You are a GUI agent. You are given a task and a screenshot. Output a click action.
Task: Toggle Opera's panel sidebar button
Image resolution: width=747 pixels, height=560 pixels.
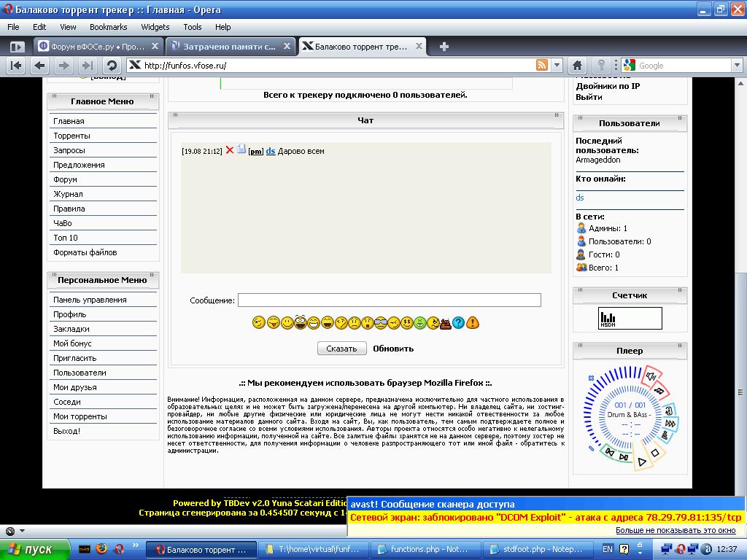[17, 47]
